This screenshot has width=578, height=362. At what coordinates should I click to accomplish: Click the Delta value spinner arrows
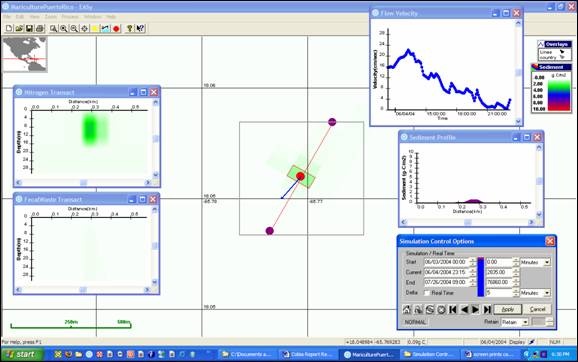click(x=516, y=293)
